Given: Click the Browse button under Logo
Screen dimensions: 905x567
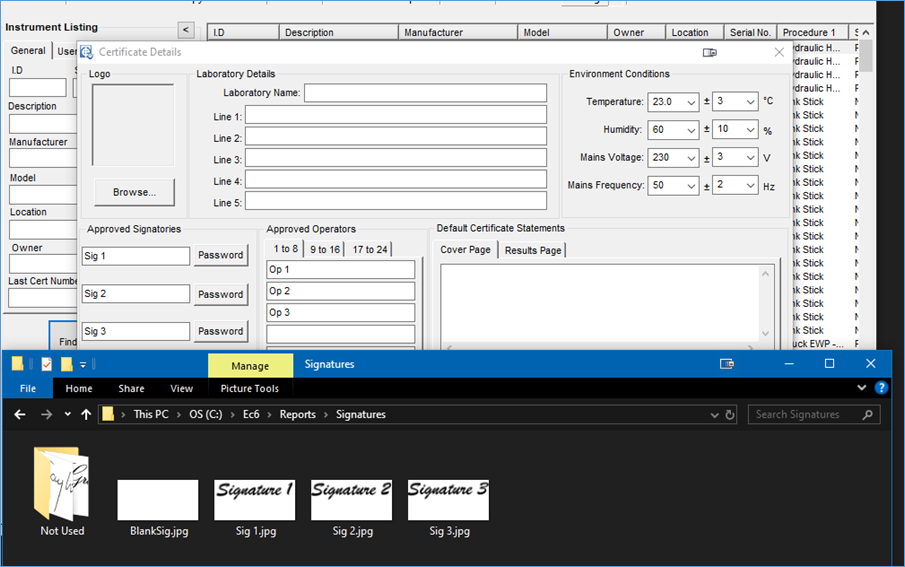Looking at the screenshot, I should tap(134, 192).
